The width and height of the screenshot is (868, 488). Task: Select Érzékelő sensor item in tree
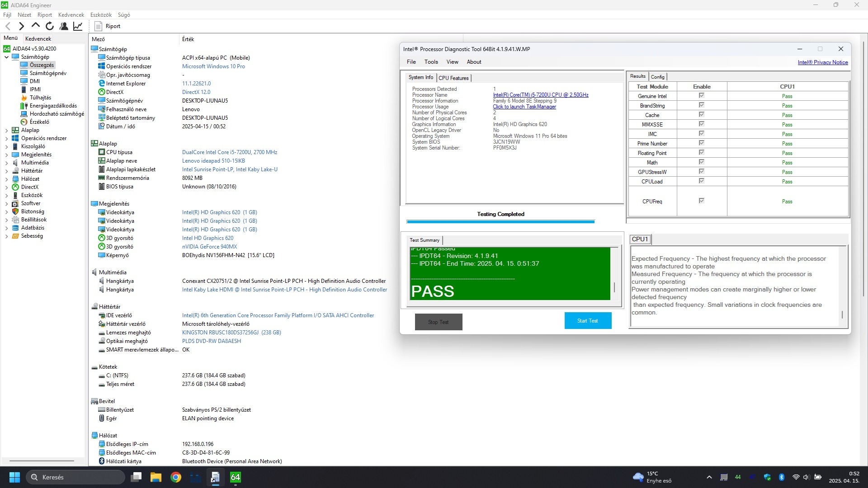tap(39, 122)
